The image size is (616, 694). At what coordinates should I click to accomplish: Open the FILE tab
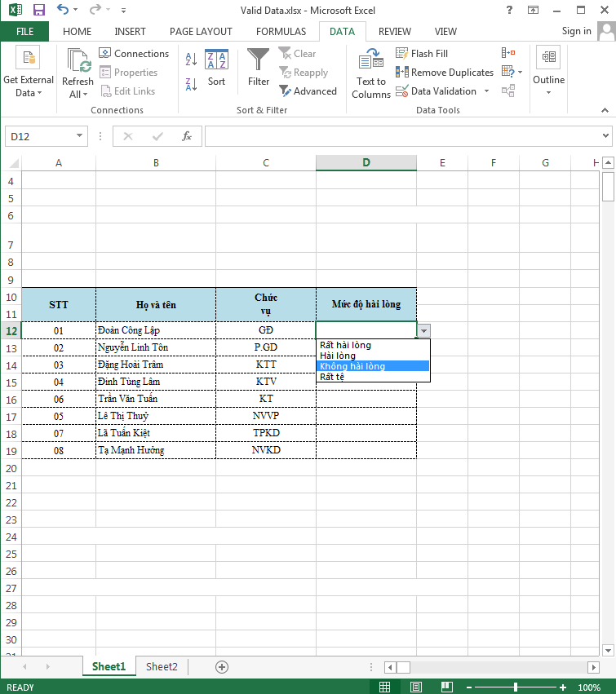[24, 32]
